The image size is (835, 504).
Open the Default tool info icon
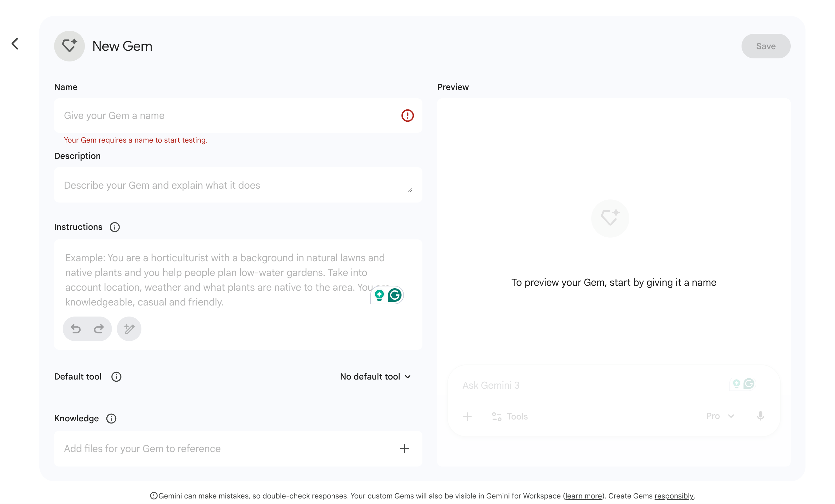tap(116, 377)
